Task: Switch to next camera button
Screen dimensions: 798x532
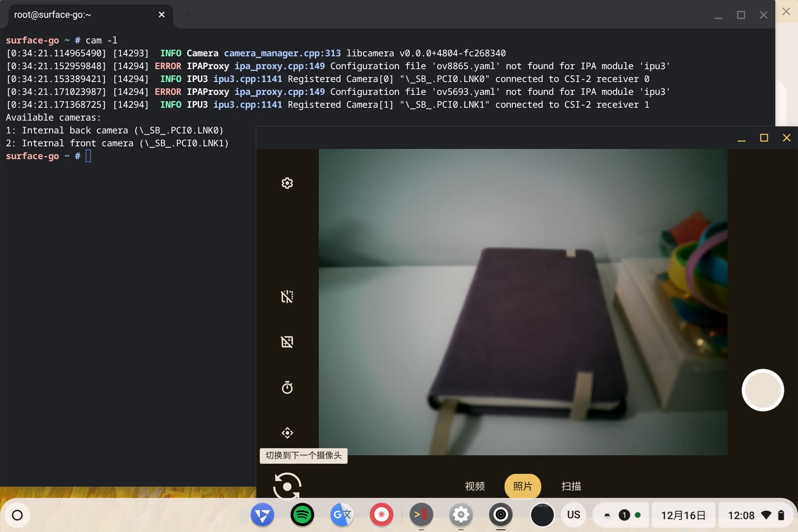Action: pyautogui.click(x=287, y=486)
